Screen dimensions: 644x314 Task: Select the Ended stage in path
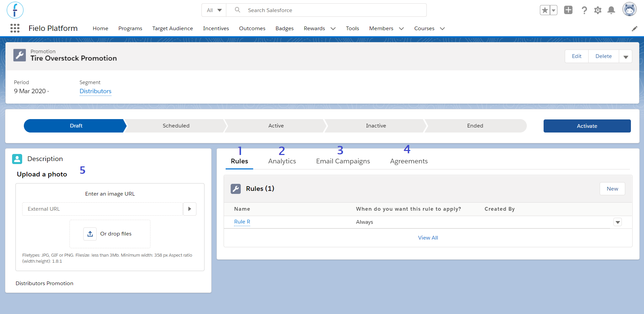(x=475, y=126)
